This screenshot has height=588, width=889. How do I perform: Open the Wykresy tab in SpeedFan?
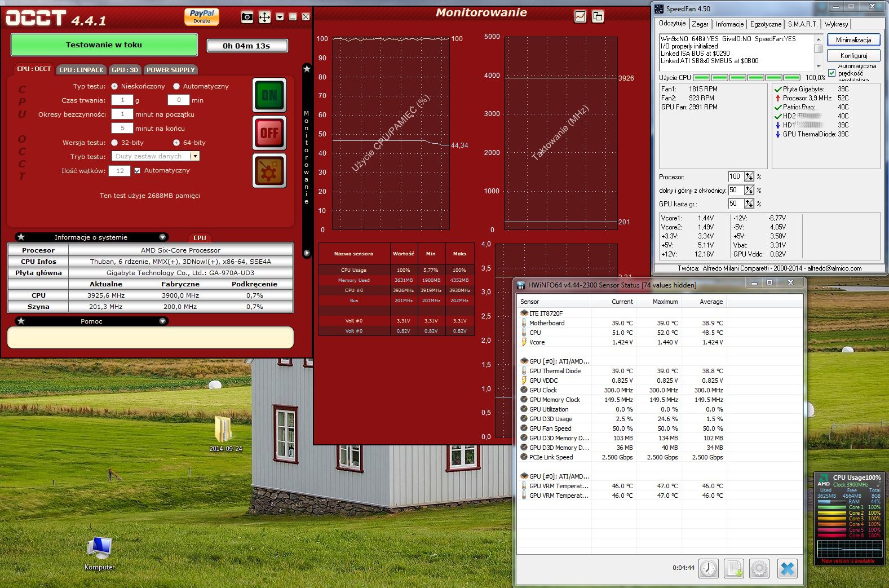click(836, 24)
